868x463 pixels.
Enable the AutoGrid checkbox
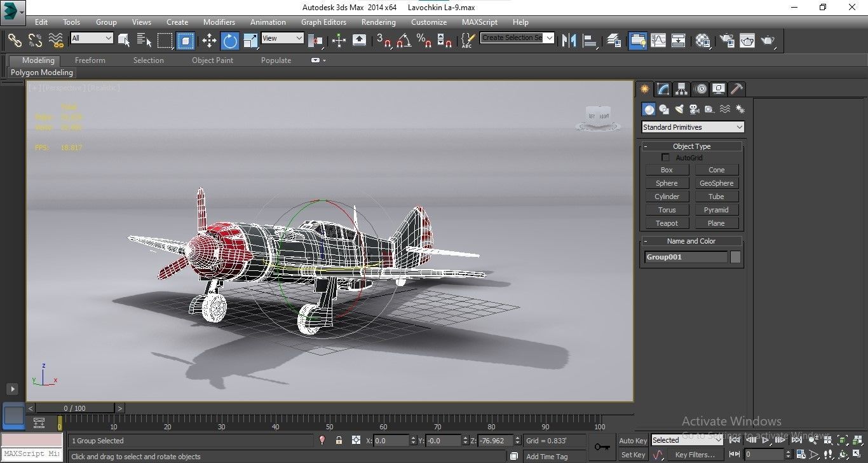pos(665,158)
